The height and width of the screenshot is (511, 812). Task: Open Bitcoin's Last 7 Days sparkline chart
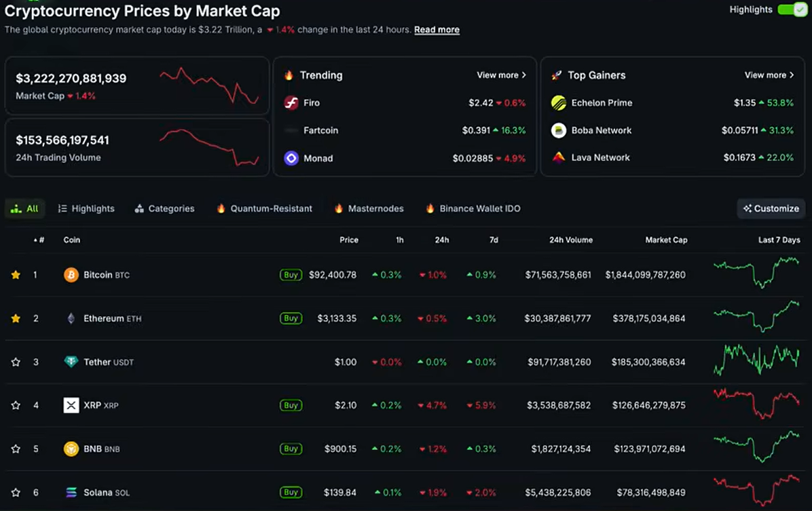tap(756, 273)
